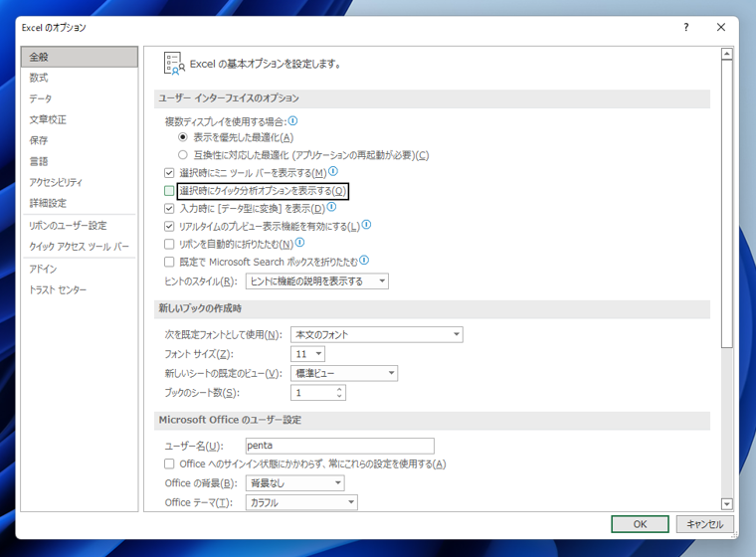This screenshot has width=756, height=557.
Task: Open 新しいシートの既定のビュー dropdown
Action: point(344,373)
